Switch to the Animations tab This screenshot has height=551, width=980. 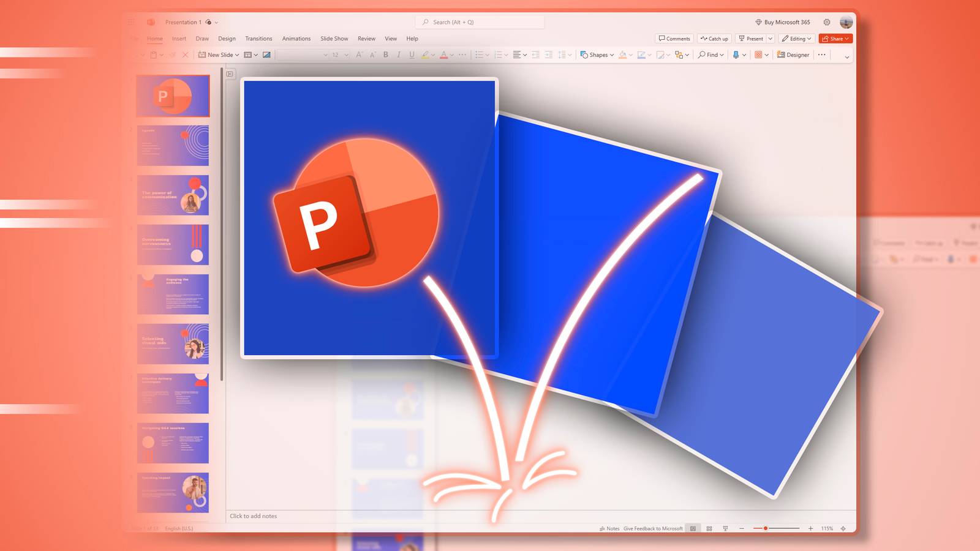point(296,39)
